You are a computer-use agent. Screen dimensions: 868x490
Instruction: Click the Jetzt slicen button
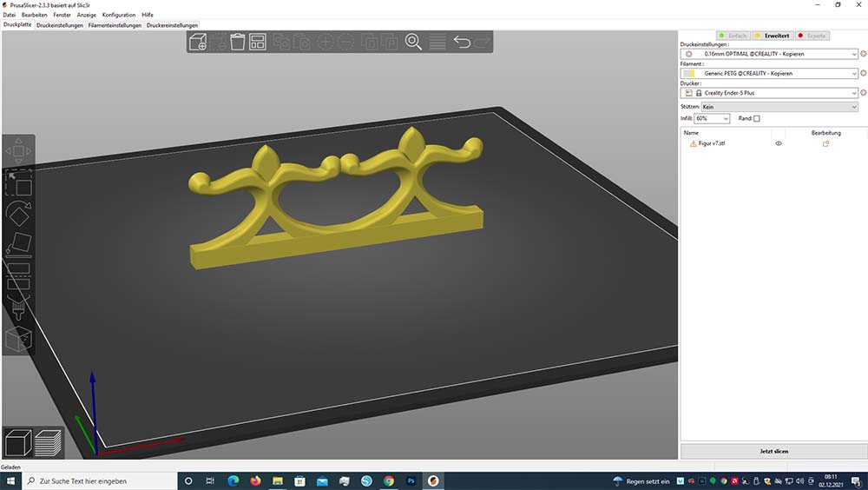(x=773, y=451)
